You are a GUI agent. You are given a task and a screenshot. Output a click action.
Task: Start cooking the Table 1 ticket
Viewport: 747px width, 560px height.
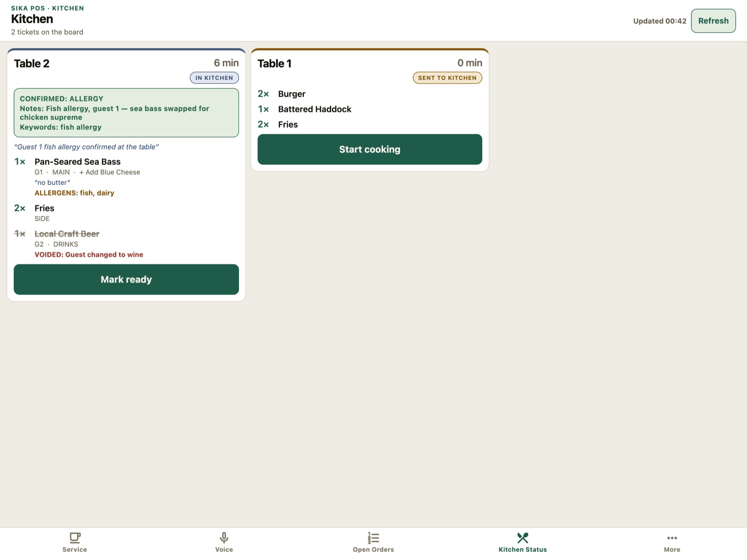click(370, 149)
